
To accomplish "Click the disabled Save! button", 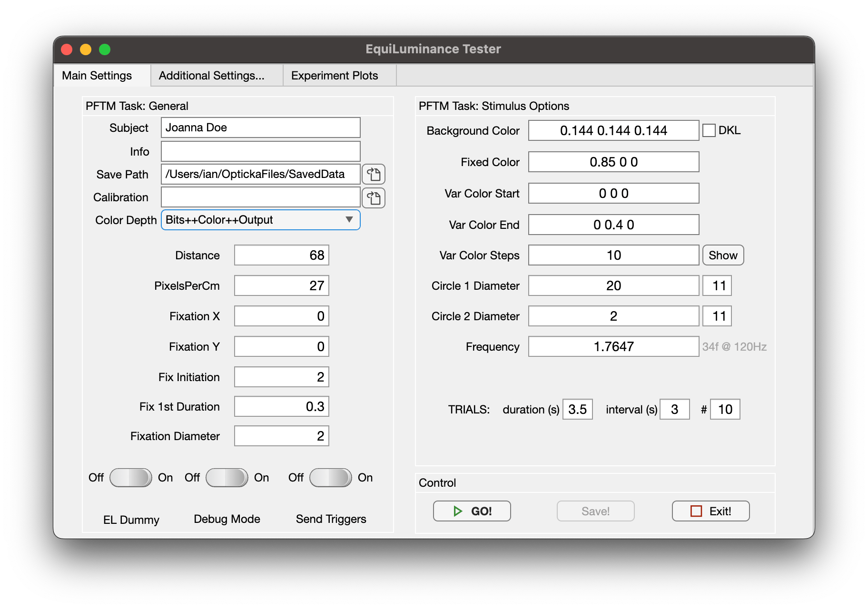I will tap(596, 511).
